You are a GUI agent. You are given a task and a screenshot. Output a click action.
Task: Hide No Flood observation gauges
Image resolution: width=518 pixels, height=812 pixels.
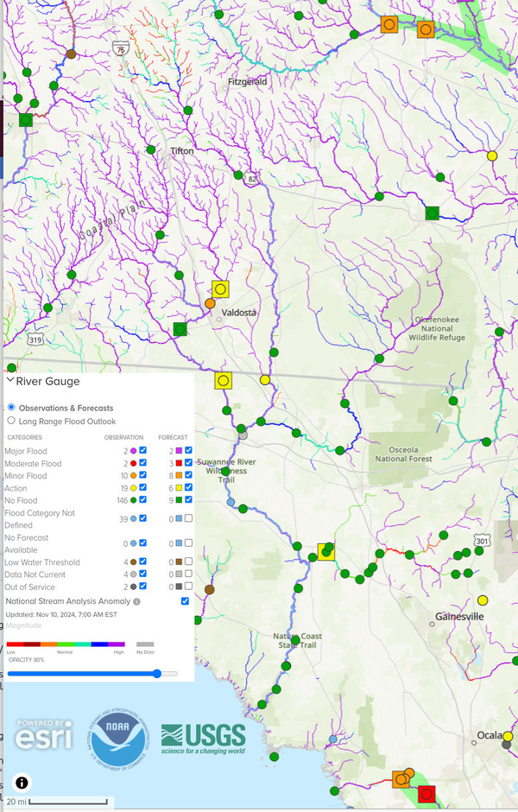tap(142, 500)
